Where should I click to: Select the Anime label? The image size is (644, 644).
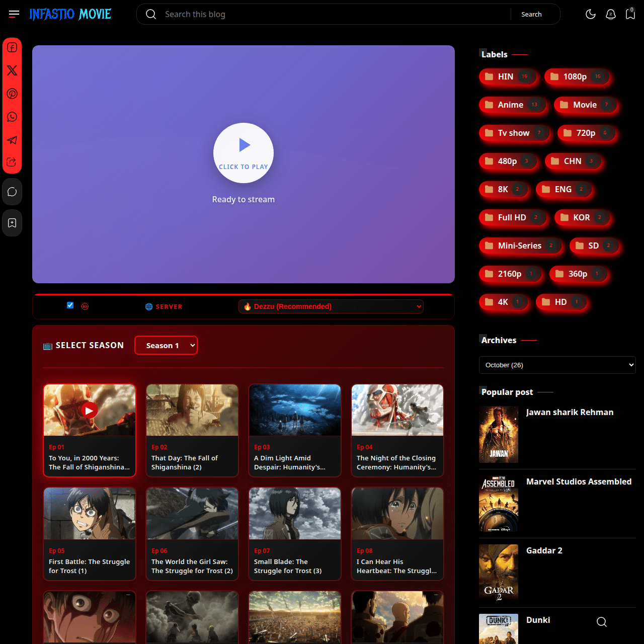click(x=512, y=105)
